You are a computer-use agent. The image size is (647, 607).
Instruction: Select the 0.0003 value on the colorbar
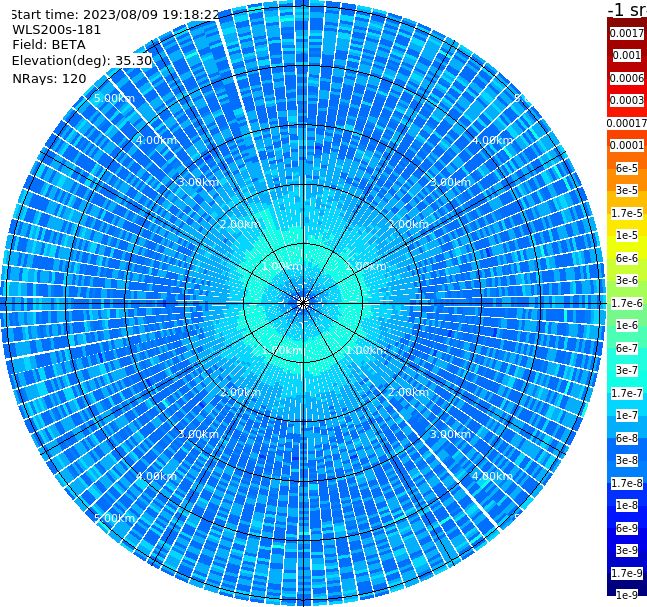627,100
